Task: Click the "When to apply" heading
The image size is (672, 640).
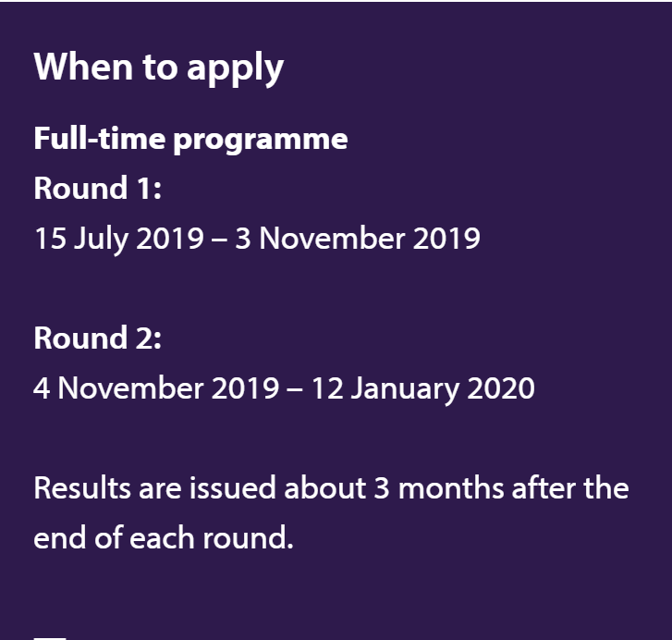Action: click(x=158, y=68)
